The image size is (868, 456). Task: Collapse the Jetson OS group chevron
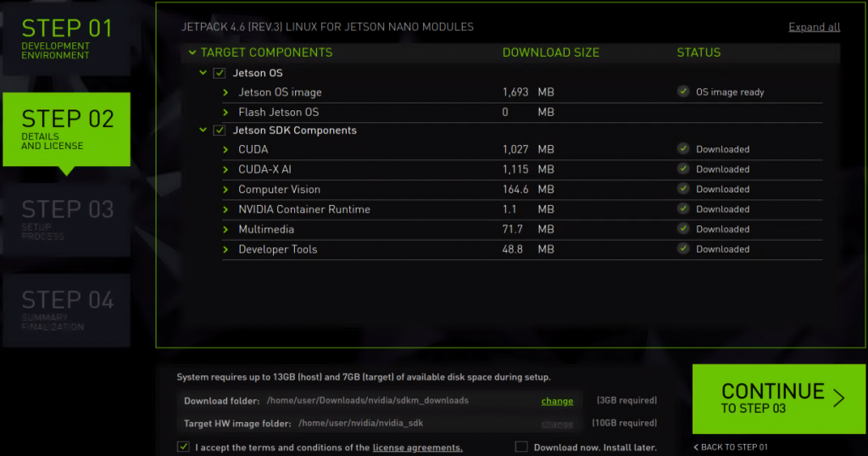[203, 73]
